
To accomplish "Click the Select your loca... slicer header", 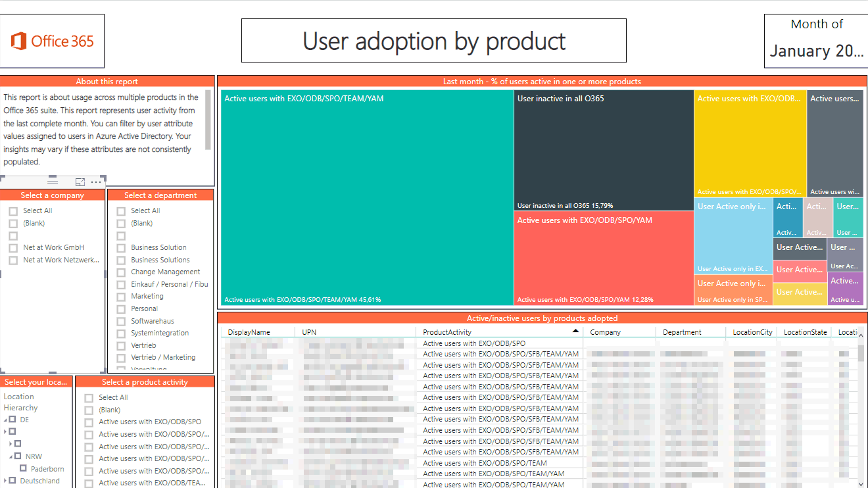I will [36, 382].
